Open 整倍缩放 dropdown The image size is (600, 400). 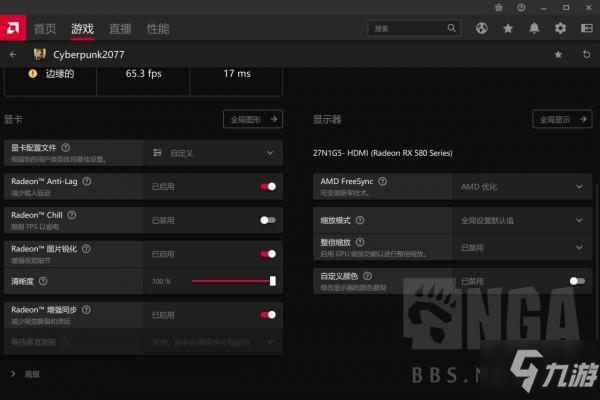tap(522, 248)
